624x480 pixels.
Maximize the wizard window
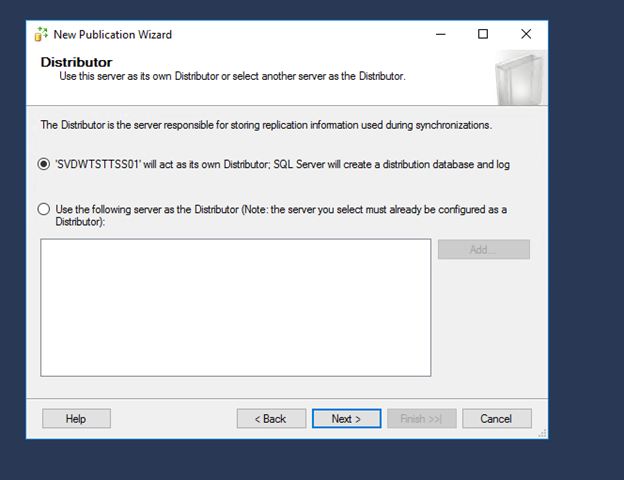click(x=483, y=34)
